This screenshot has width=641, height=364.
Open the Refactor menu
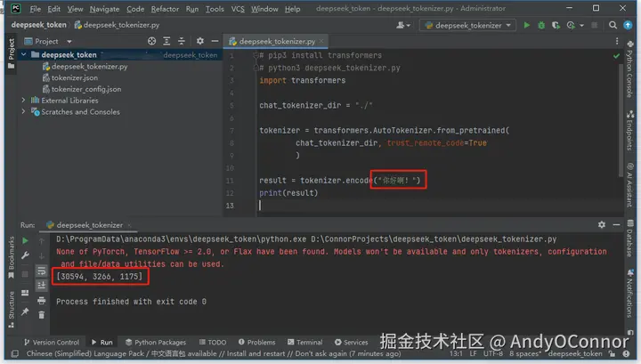[165, 9]
